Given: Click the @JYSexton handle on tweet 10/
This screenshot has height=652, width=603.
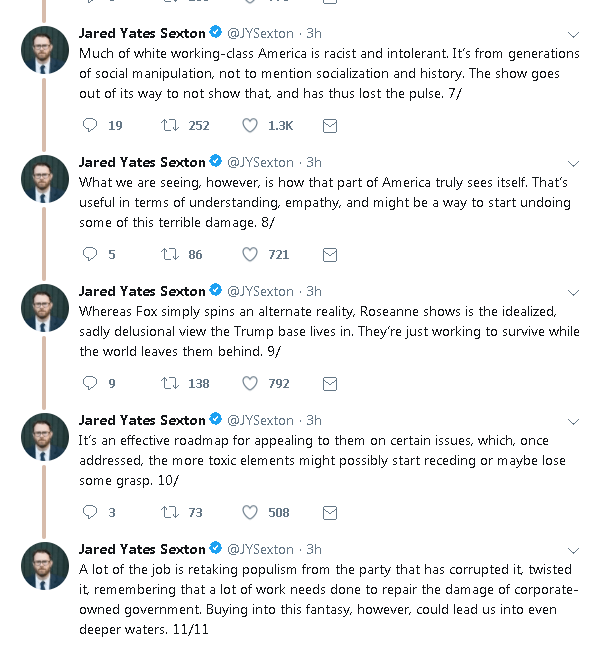Looking at the screenshot, I should point(260,420).
